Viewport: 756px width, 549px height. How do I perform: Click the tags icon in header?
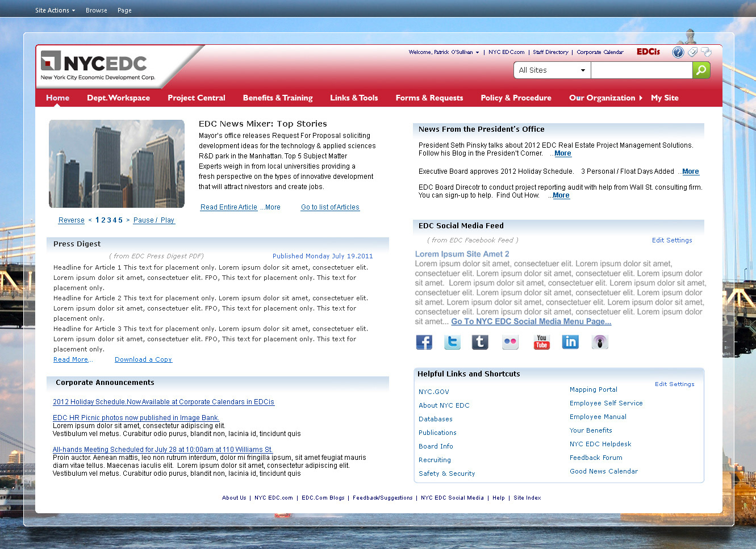pos(692,52)
